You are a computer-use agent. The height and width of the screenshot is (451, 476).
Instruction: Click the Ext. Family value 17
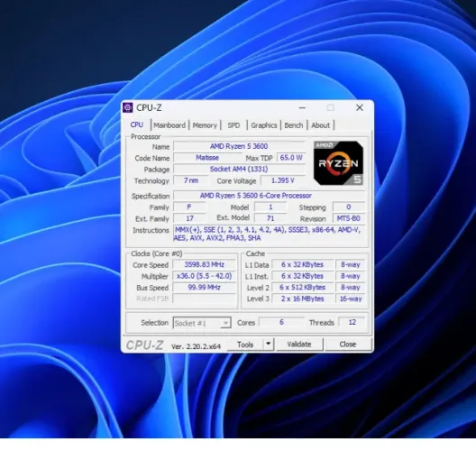coord(189,218)
